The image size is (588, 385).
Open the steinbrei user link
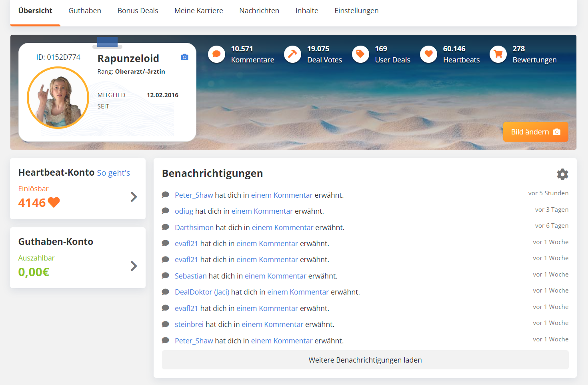[189, 325]
